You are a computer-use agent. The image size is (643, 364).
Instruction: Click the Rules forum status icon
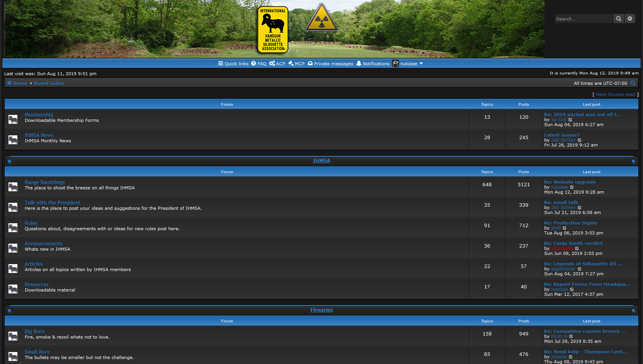tap(13, 228)
